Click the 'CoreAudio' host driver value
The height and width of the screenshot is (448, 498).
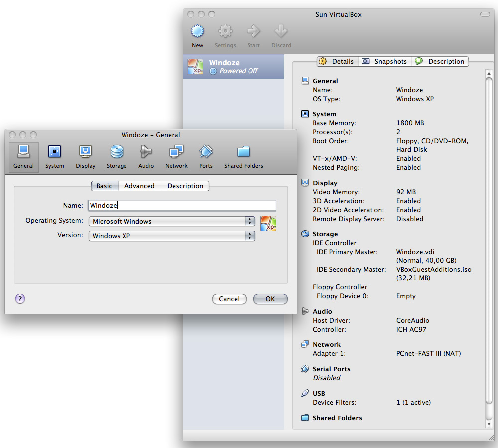point(412,320)
